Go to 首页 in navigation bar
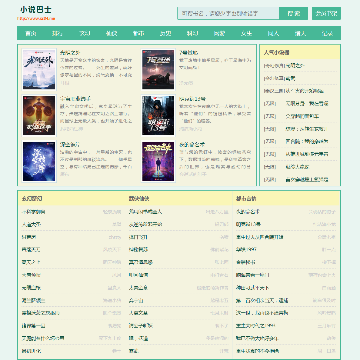The image size is (360, 360). [x=30, y=33]
